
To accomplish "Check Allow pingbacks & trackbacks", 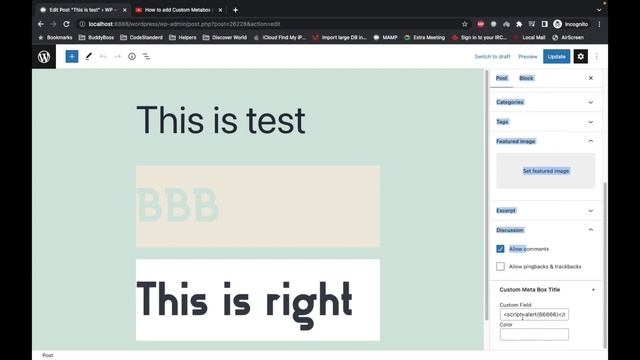I will click(500, 266).
